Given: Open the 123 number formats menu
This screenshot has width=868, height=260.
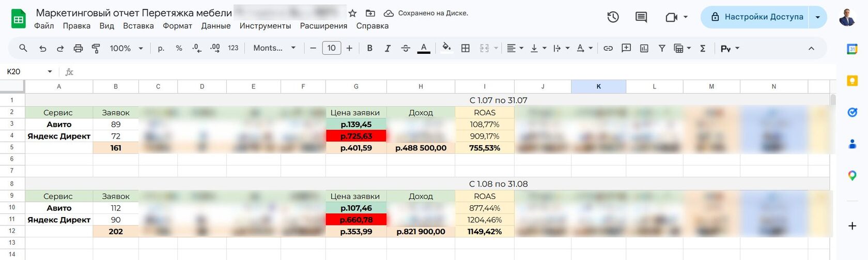Looking at the screenshot, I should pyautogui.click(x=233, y=48).
